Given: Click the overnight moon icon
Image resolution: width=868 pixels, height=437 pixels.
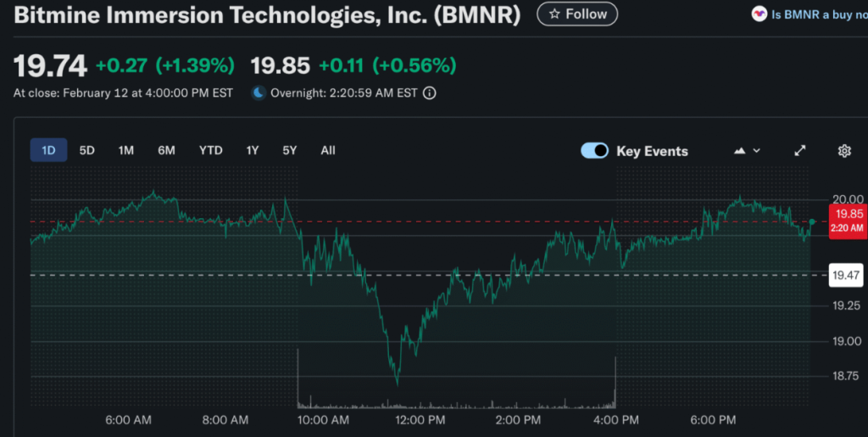Looking at the screenshot, I should point(259,93).
